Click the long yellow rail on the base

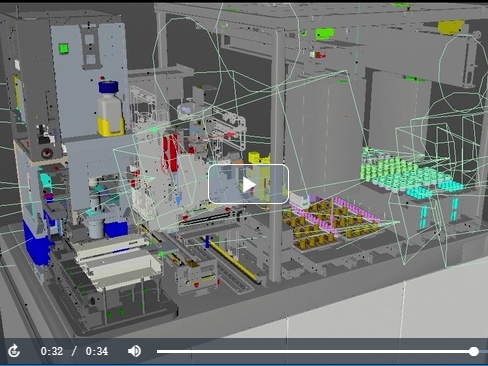pyautogui.click(x=230, y=259)
